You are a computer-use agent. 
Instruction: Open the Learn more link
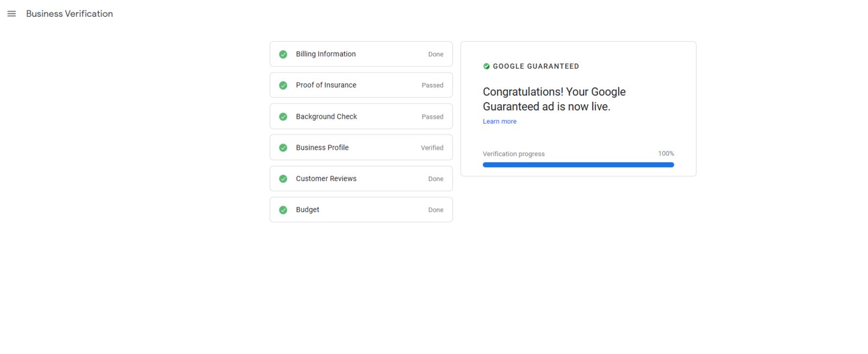pyautogui.click(x=499, y=121)
